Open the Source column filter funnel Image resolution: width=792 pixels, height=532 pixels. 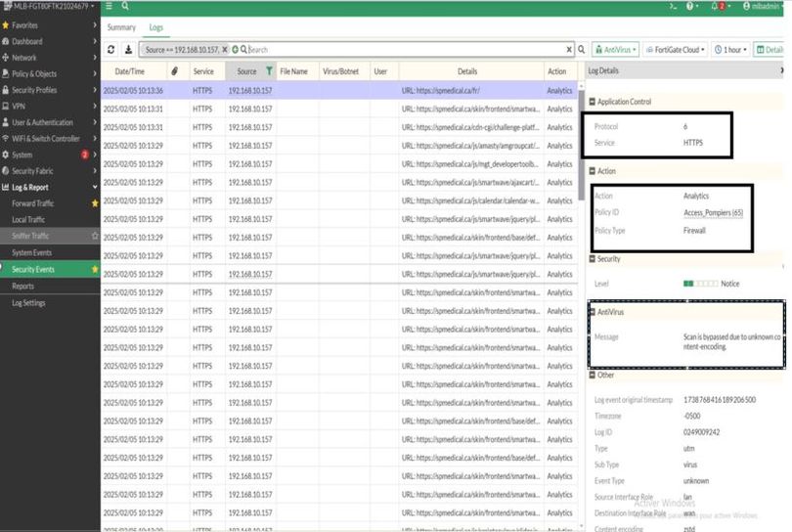click(x=269, y=70)
